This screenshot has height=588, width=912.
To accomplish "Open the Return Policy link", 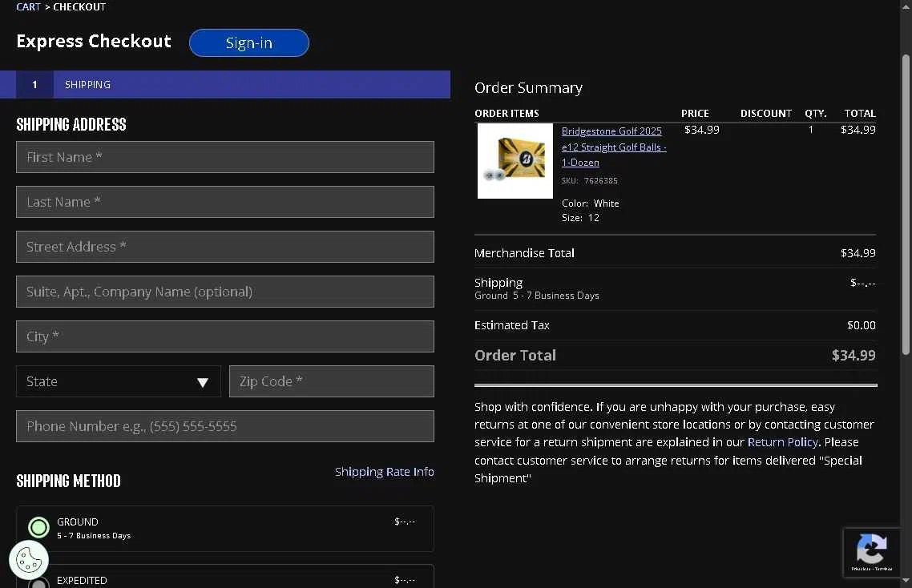I will point(782,442).
